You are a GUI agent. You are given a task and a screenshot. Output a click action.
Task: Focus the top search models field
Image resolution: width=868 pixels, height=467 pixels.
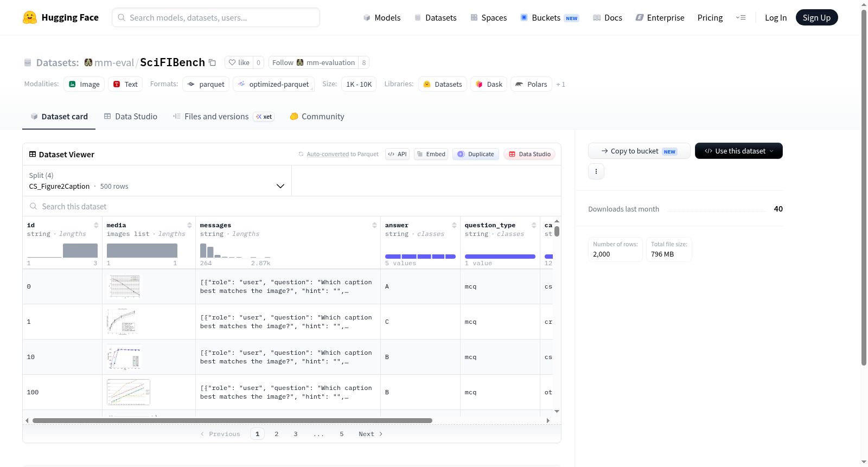[216, 17]
